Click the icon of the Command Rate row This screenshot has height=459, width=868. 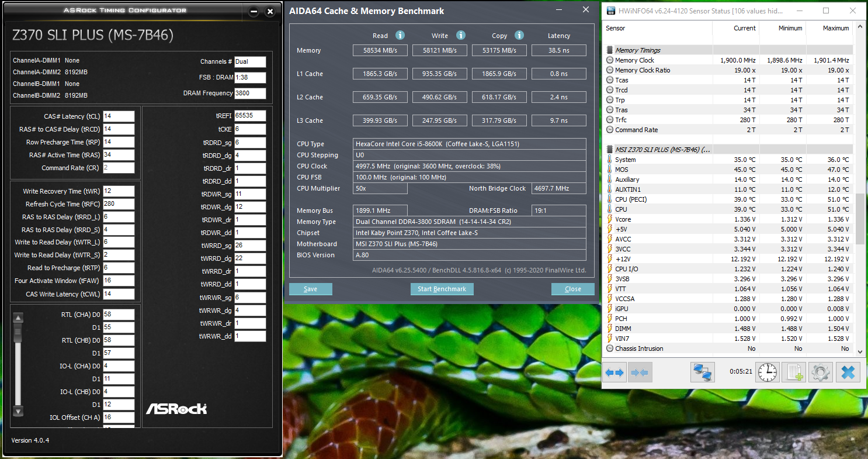click(610, 130)
